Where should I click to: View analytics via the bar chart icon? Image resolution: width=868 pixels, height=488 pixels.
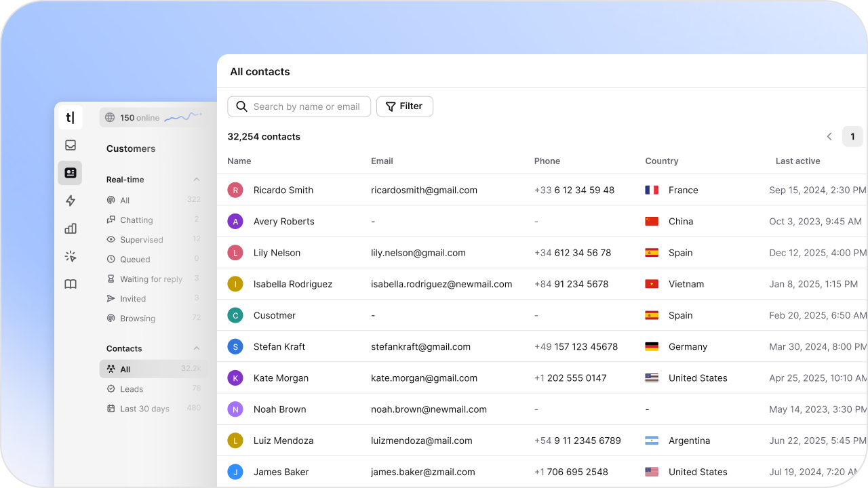pyautogui.click(x=70, y=228)
